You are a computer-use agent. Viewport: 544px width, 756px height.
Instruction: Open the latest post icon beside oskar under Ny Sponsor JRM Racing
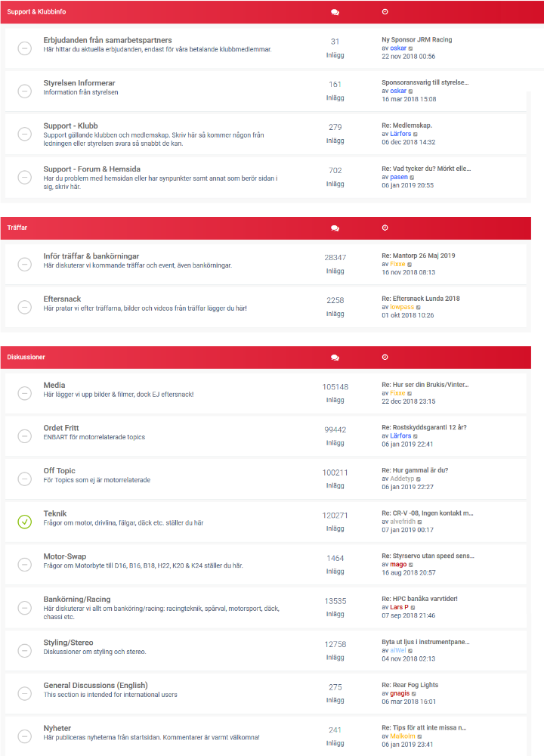click(x=410, y=48)
